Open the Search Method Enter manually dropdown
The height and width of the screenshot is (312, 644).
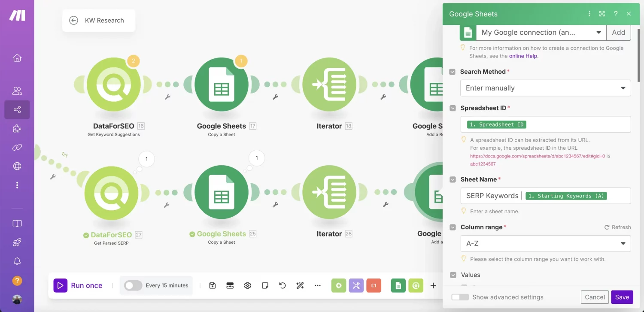545,88
